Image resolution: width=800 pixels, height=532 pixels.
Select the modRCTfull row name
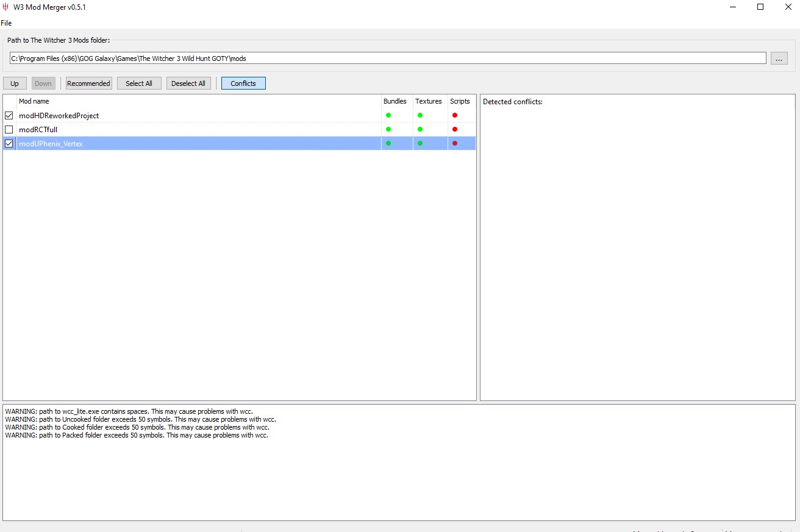point(38,130)
